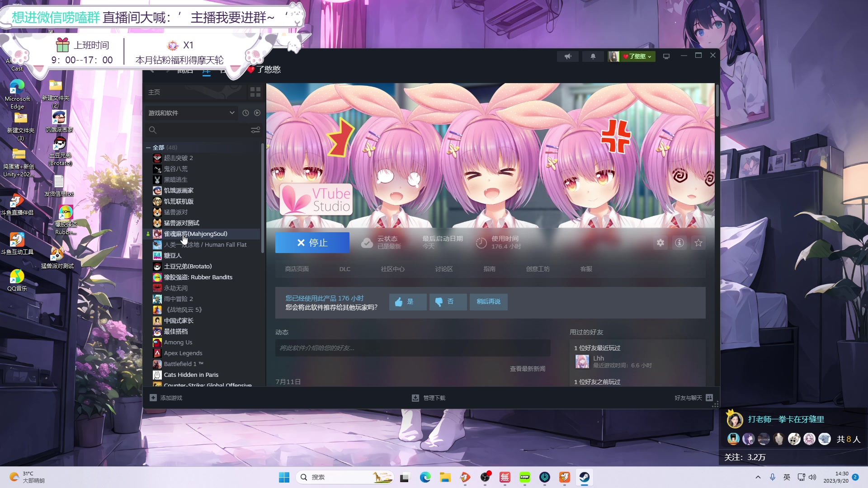
Task: Click the recent activity clock filter icon
Action: [245, 113]
